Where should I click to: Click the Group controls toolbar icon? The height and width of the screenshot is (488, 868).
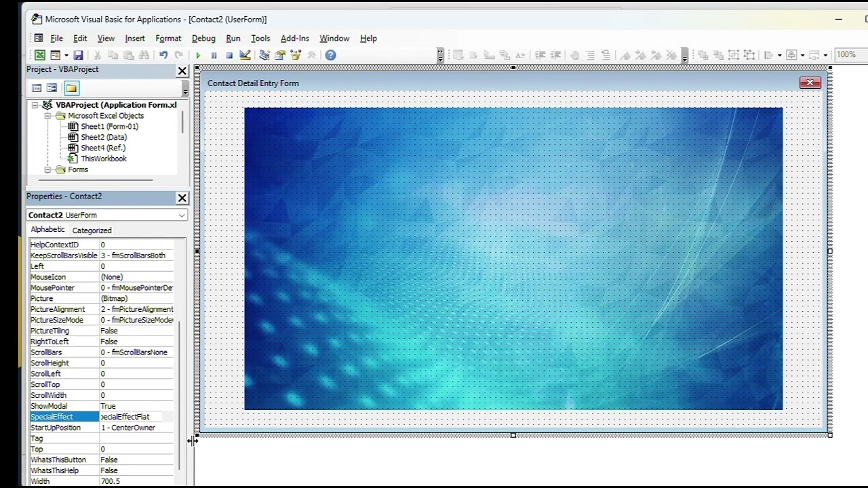pyautogui.click(x=734, y=56)
